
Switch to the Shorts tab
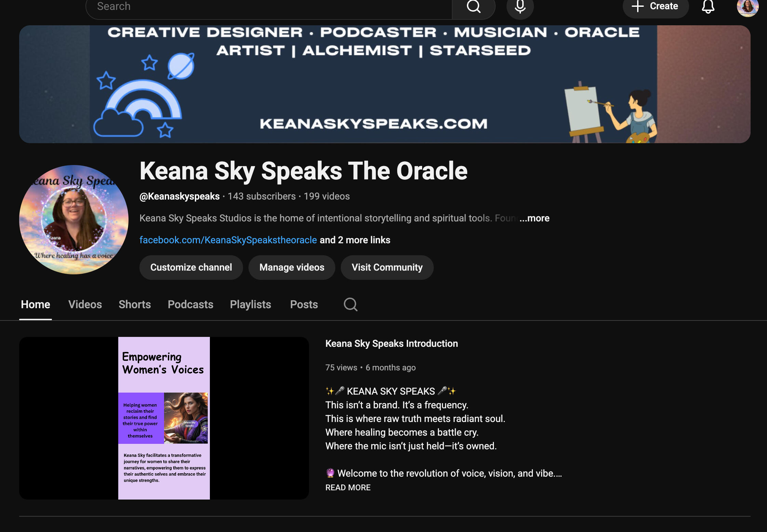pyautogui.click(x=135, y=304)
